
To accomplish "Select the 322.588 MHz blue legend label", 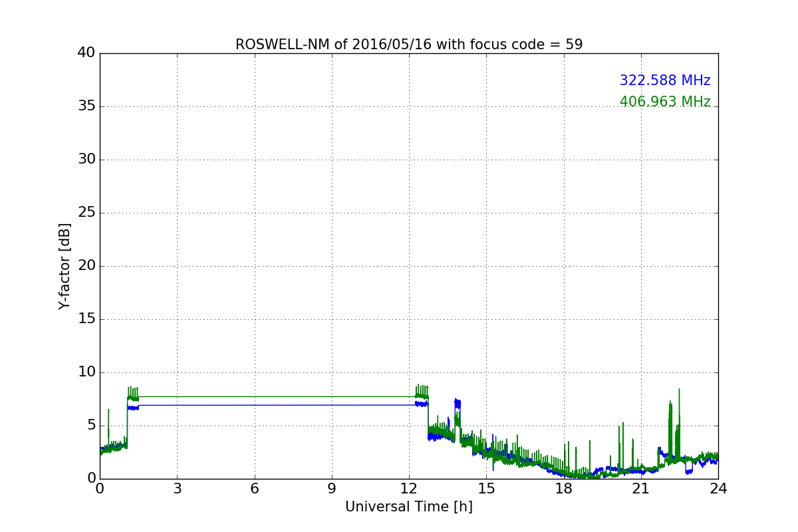I will tap(665, 80).
